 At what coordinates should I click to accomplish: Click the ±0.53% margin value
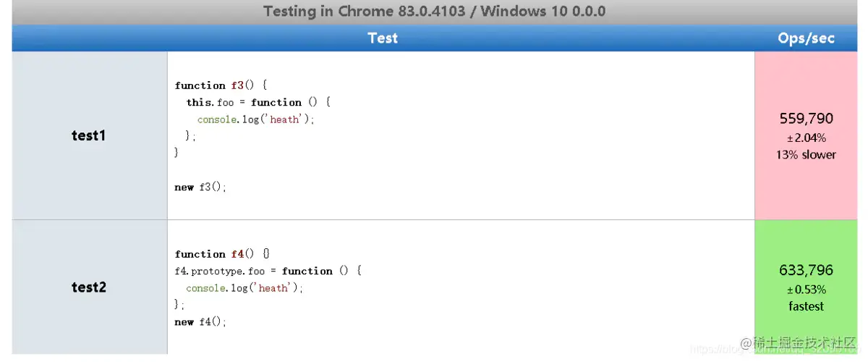pos(806,290)
